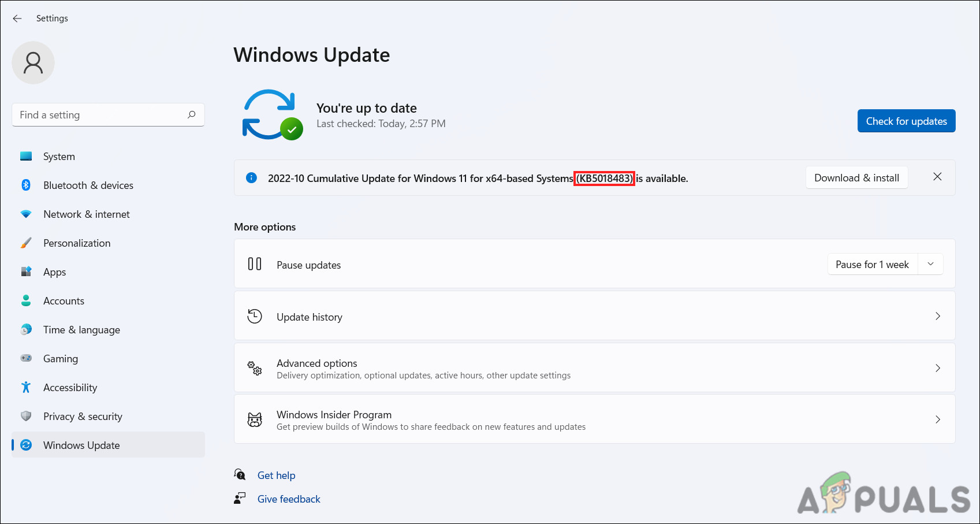Open Personalization settings section

[77, 243]
